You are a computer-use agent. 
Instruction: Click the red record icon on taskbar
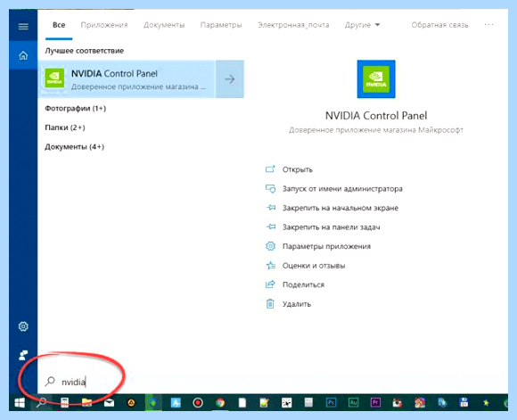coord(198,402)
